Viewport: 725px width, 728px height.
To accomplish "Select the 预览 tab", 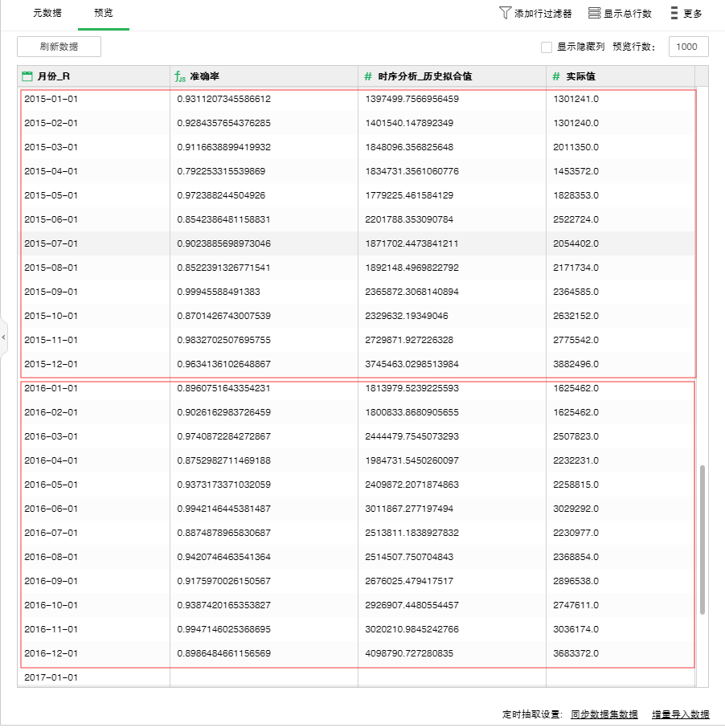I will [x=104, y=14].
